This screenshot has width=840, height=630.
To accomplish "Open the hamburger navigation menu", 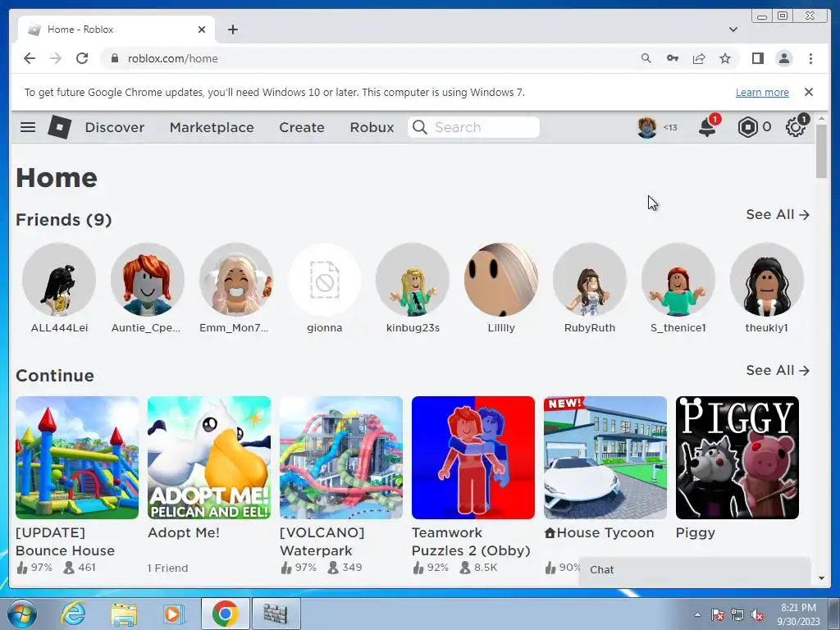I will pyautogui.click(x=28, y=127).
